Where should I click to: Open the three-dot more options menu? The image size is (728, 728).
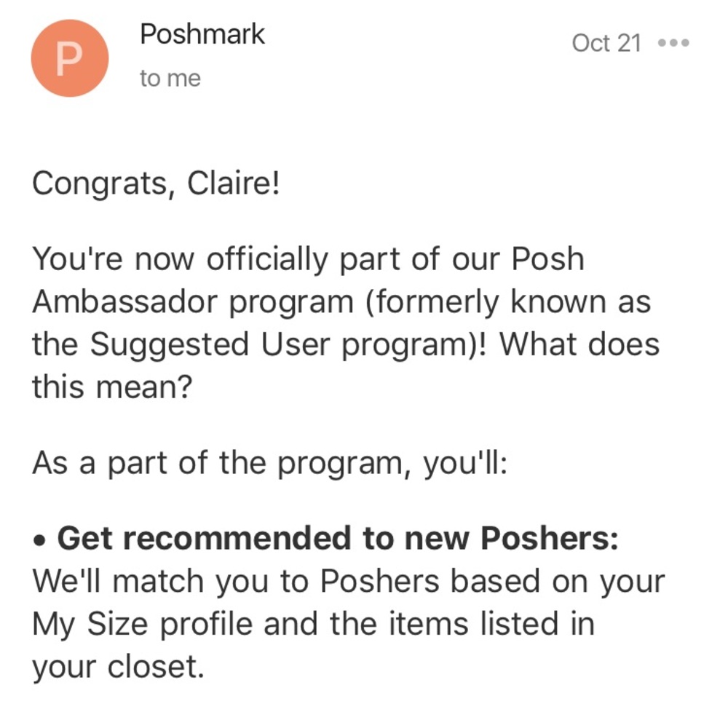point(673,42)
